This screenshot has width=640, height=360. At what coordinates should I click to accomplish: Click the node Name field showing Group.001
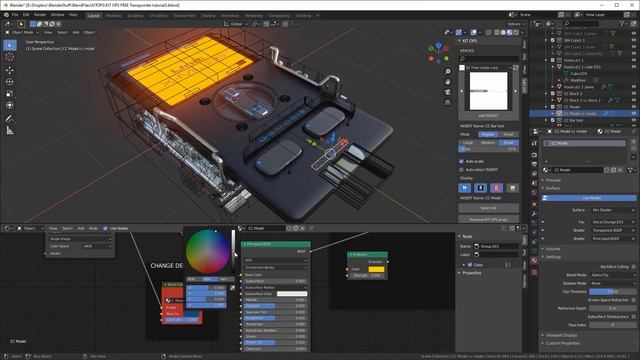click(x=496, y=247)
